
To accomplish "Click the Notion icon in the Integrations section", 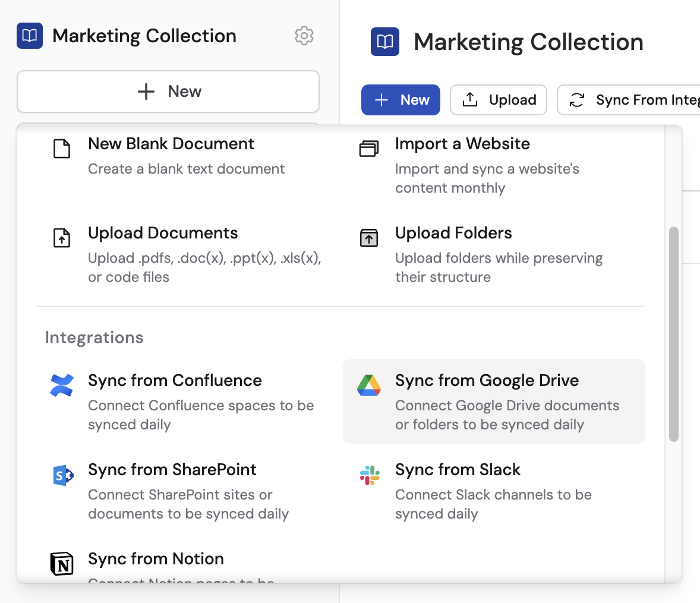I will (x=62, y=563).
